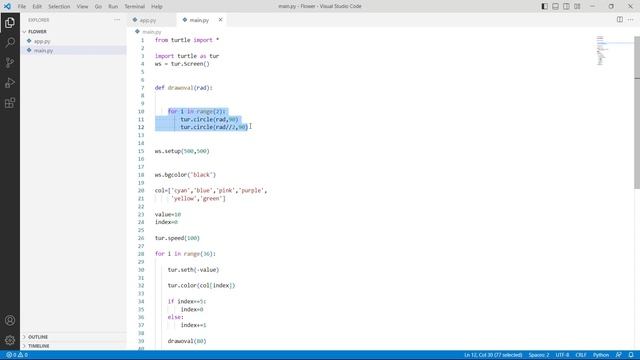Open the File menu
Screen dimensions: 640x360
coord(22,7)
